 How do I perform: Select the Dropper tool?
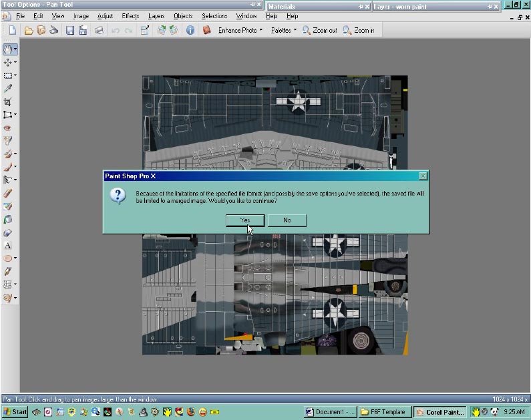click(x=8, y=88)
